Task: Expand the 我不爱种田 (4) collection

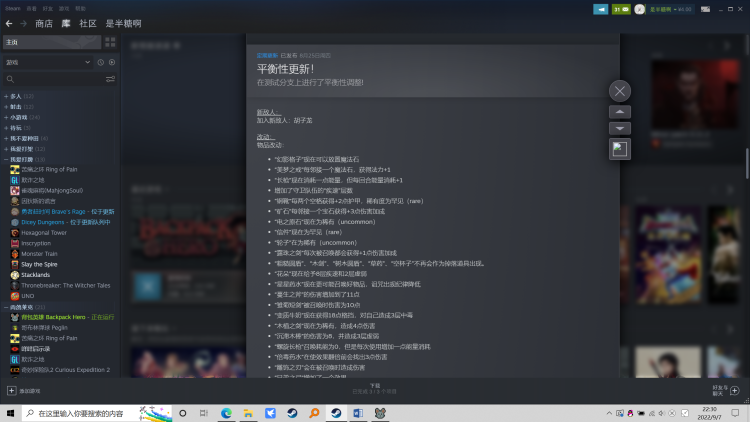Action: [26, 138]
